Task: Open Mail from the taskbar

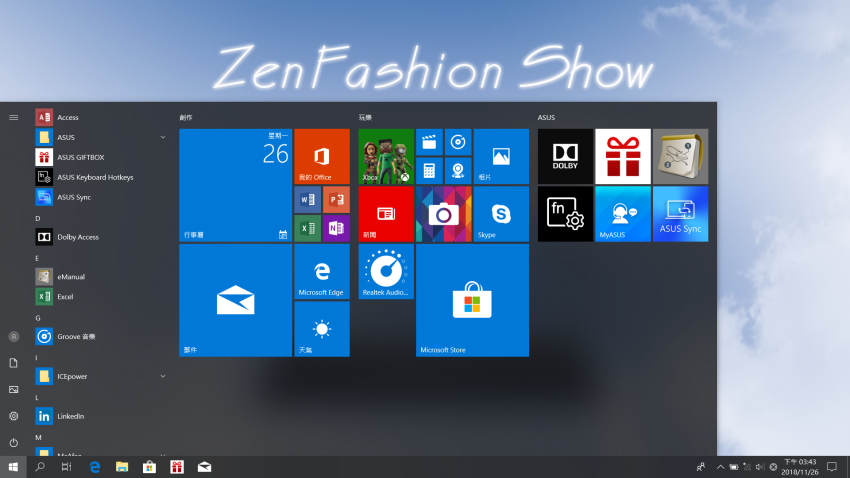Action: pos(204,467)
